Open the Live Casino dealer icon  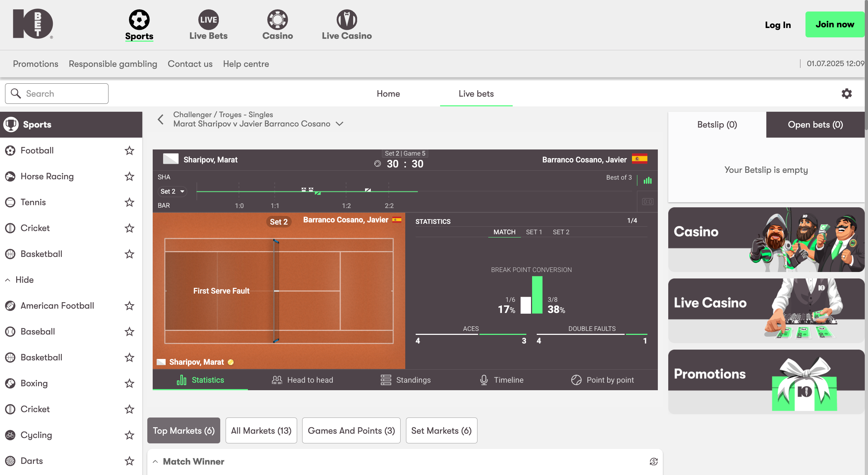[x=347, y=19]
